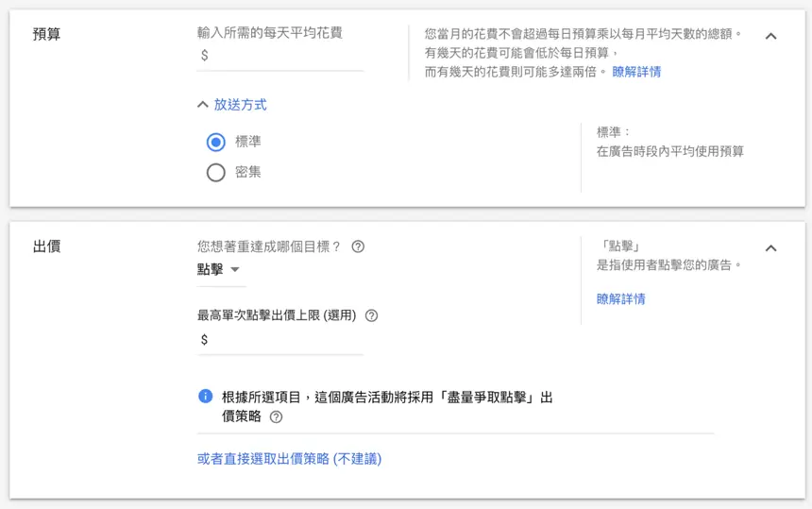The image size is (812, 509).
Task: Click the 預算 section heading
Action: pyautogui.click(x=46, y=34)
